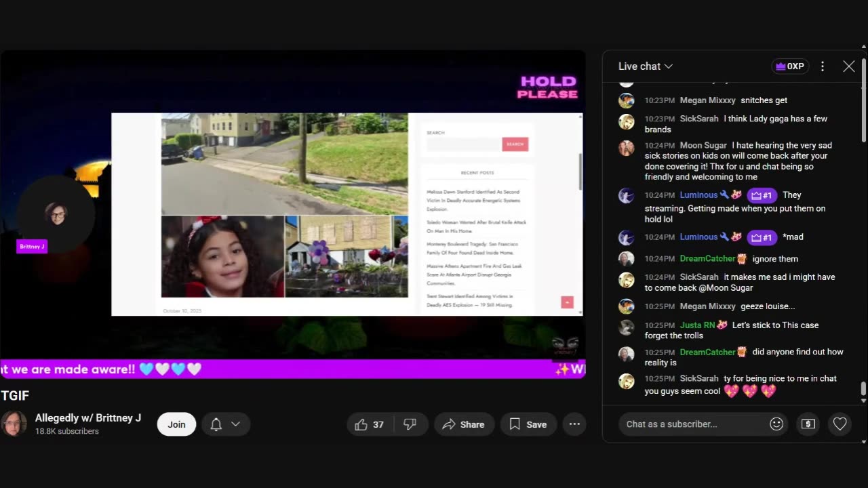Image resolution: width=868 pixels, height=488 pixels.
Task: Click Moon Sugar's chat avatar
Action: (627, 148)
